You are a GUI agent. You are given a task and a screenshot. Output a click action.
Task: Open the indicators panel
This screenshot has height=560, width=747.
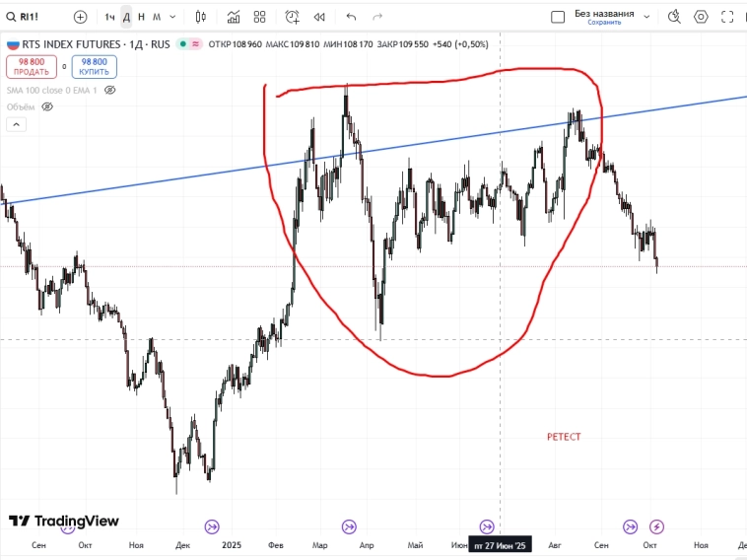[234, 17]
